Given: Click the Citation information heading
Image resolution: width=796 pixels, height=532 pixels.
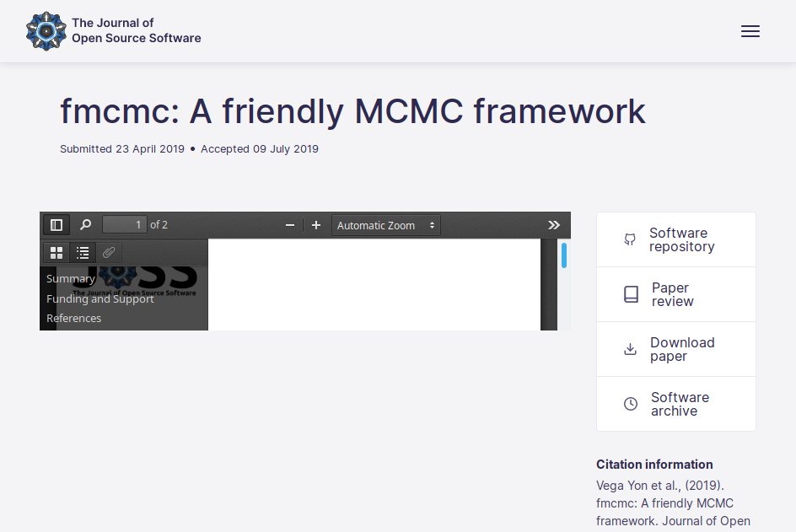Looking at the screenshot, I should tap(654, 465).
